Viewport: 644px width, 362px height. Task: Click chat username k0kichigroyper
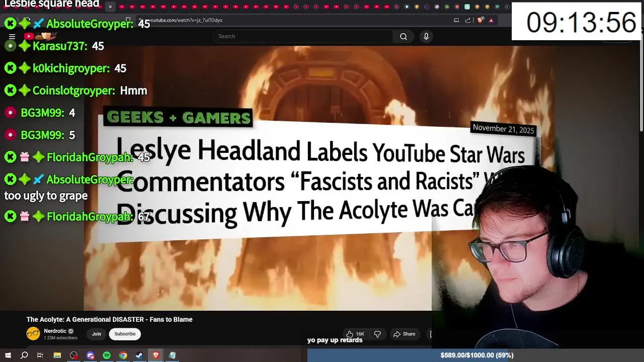pyautogui.click(x=71, y=68)
